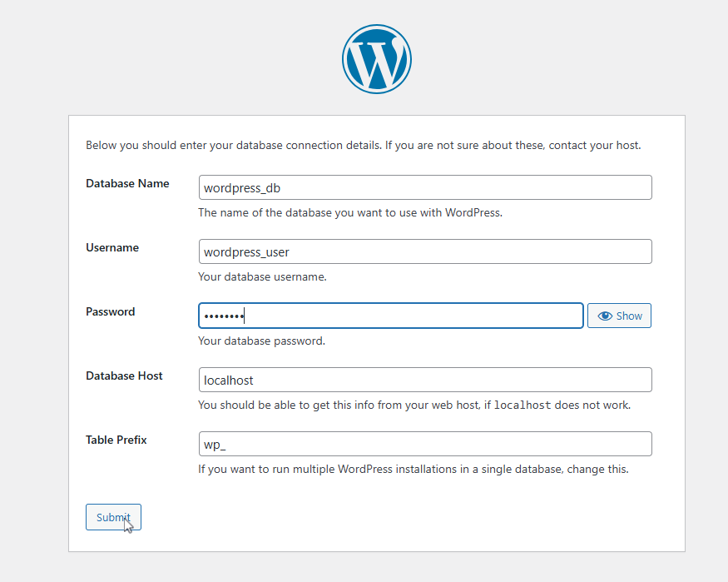Click into the Username field
The image size is (728, 582).
tap(425, 251)
